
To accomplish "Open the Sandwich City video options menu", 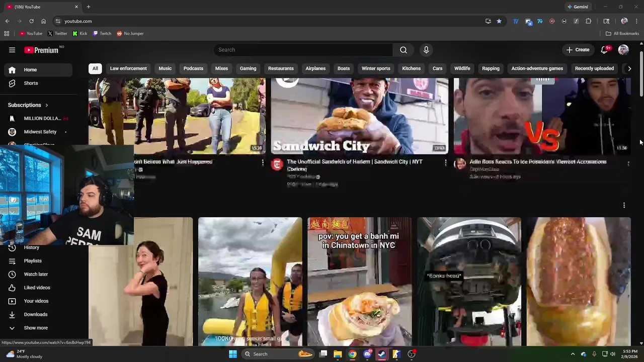I will click(445, 163).
